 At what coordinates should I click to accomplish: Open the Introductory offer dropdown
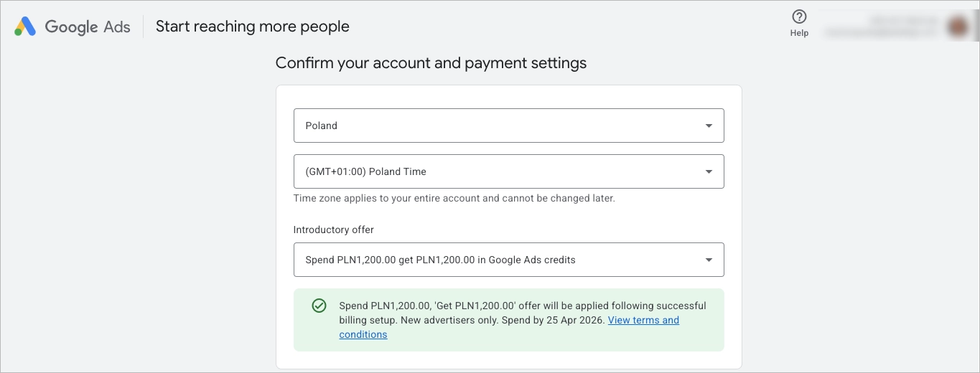tap(508, 260)
